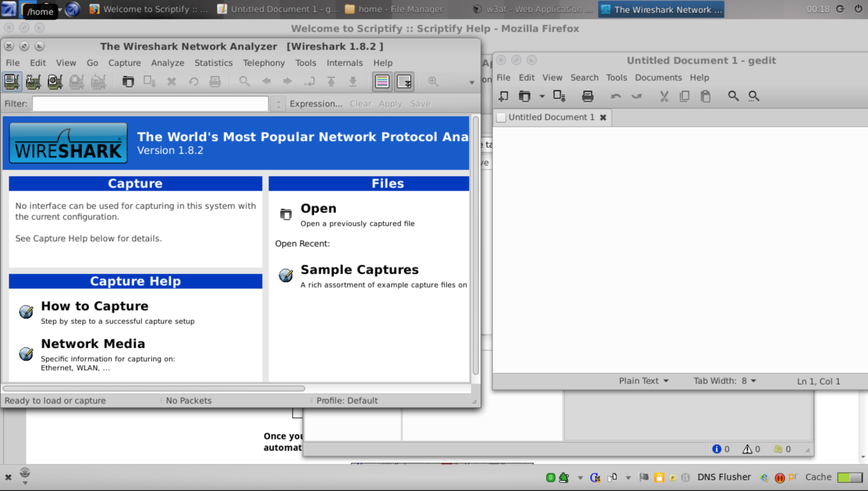Click gedit's Open file toolbar icon
868x491 pixels.
(x=524, y=96)
